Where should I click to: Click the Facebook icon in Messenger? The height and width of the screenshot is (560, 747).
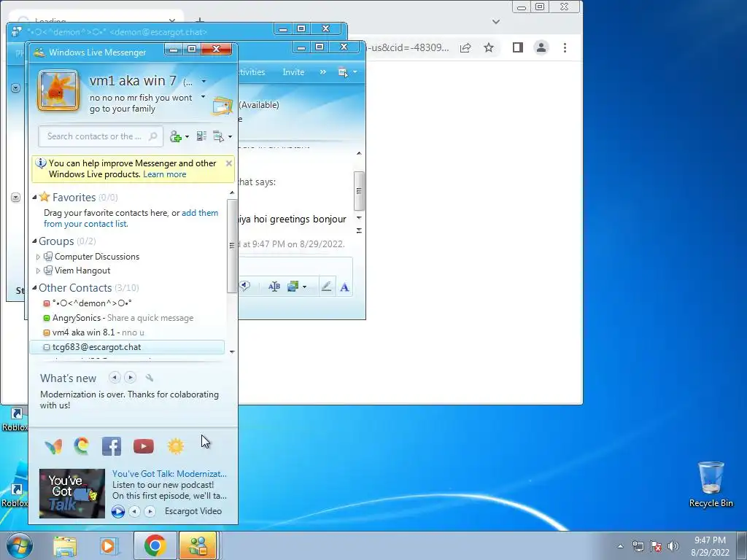pos(112,446)
